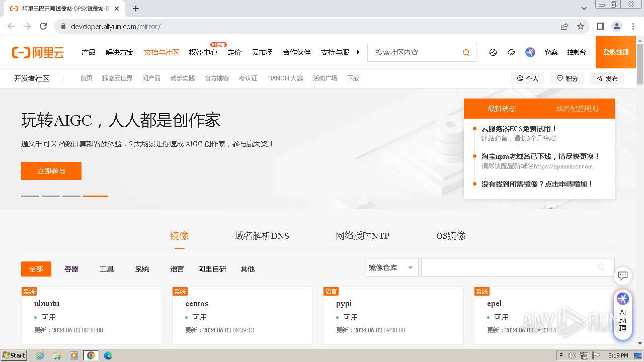Open the 合作伙伴 menu
The height and width of the screenshot is (362, 644).
[x=297, y=52]
